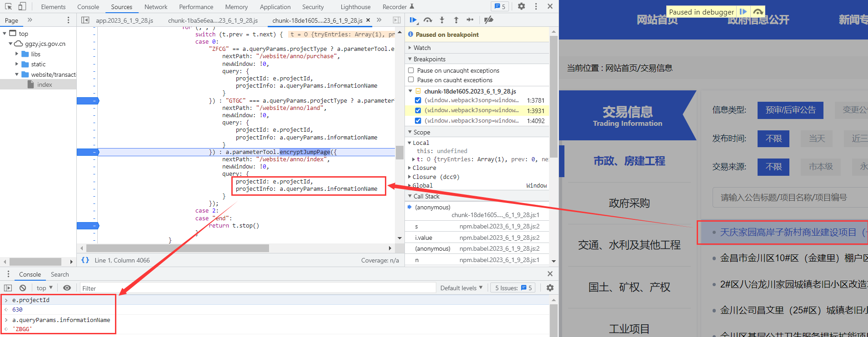Click the deactivate breakpoints icon
Screen dimensions: 868x337
(489, 20)
